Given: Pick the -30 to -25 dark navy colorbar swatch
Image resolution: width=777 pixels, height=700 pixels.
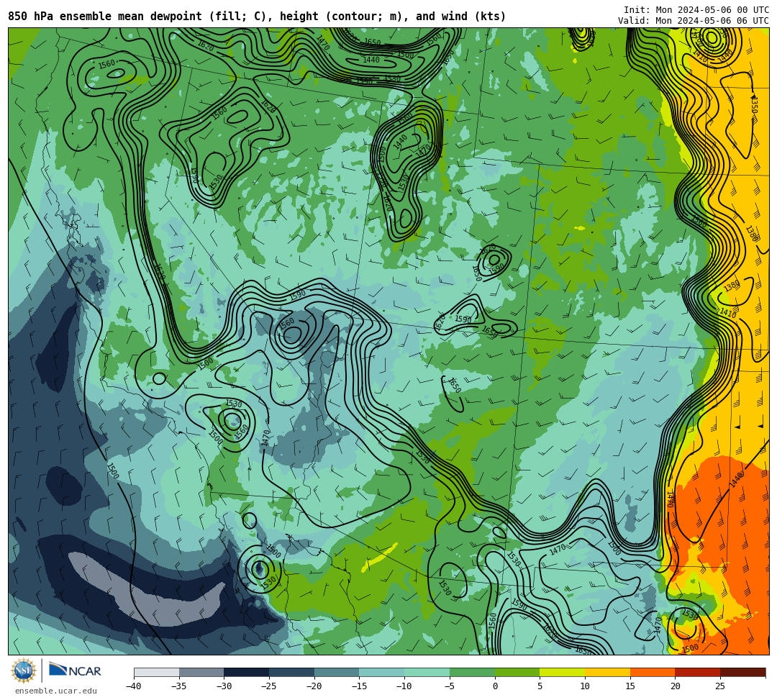Looking at the screenshot, I should 247,672.
